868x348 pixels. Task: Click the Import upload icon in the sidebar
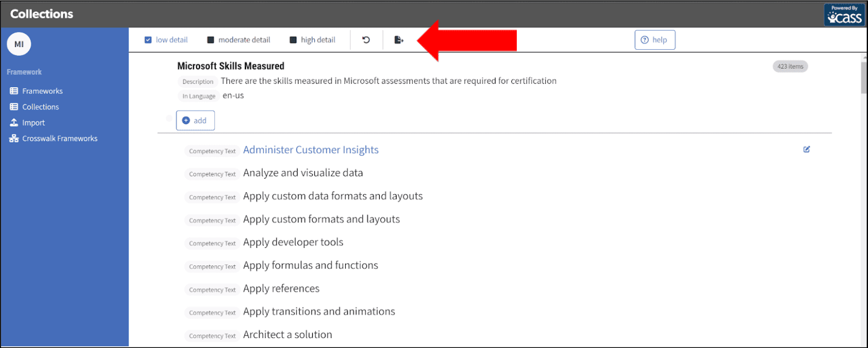click(13, 122)
